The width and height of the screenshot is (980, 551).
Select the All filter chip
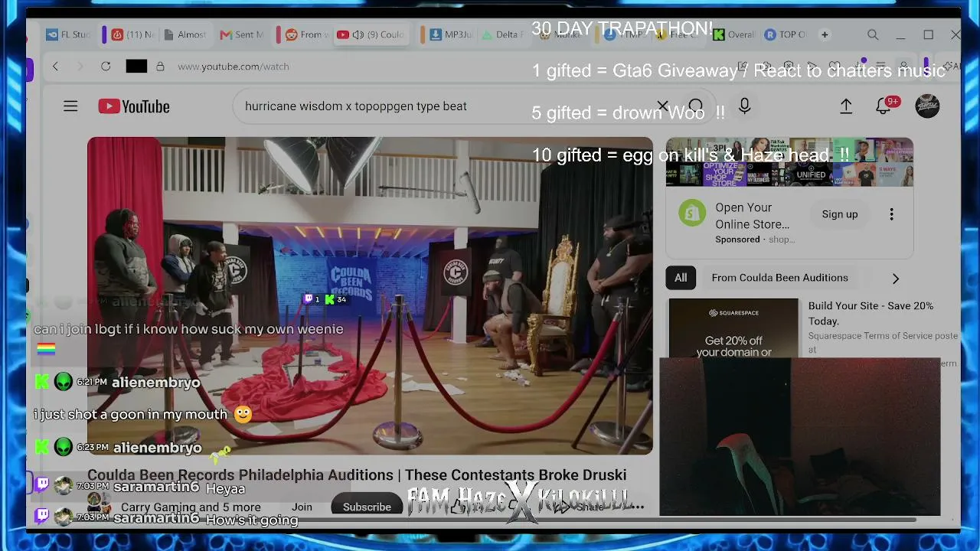[681, 278]
